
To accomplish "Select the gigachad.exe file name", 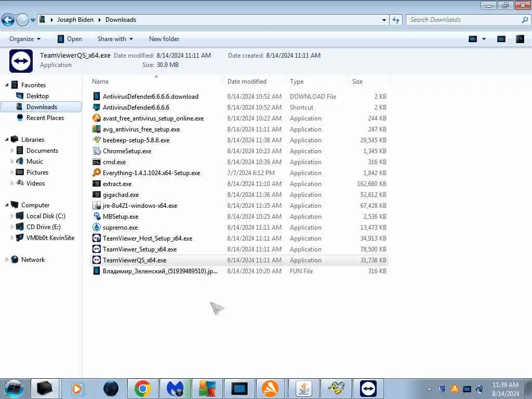I will 121,194.
